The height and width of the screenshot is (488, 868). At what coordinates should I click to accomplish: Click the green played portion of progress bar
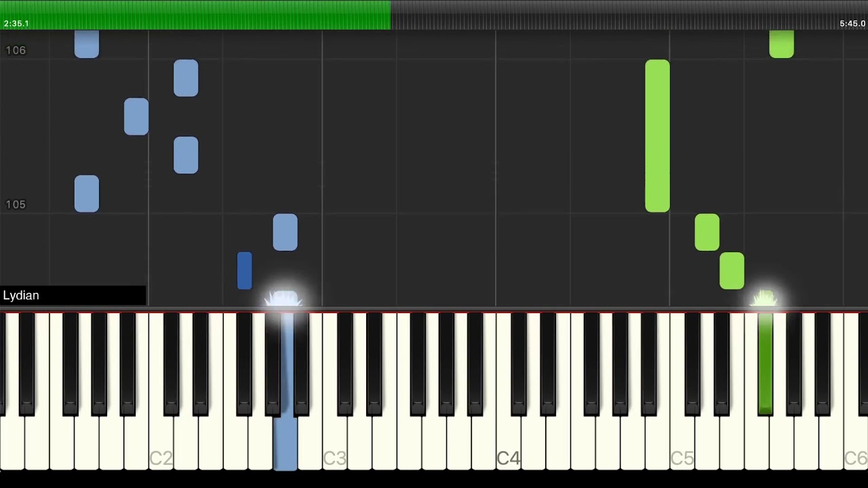(x=195, y=14)
